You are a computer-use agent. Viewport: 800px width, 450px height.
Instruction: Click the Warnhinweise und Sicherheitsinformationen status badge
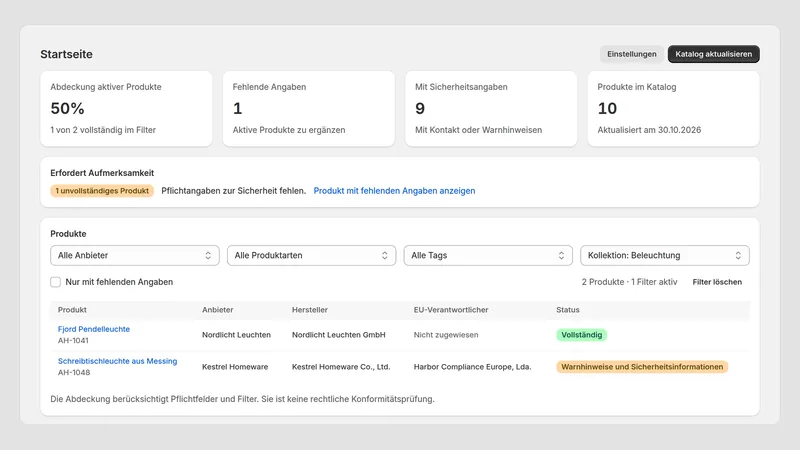click(642, 367)
